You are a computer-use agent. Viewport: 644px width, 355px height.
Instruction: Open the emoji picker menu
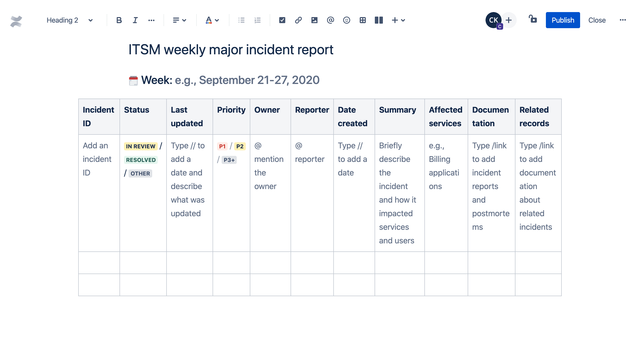click(x=347, y=20)
